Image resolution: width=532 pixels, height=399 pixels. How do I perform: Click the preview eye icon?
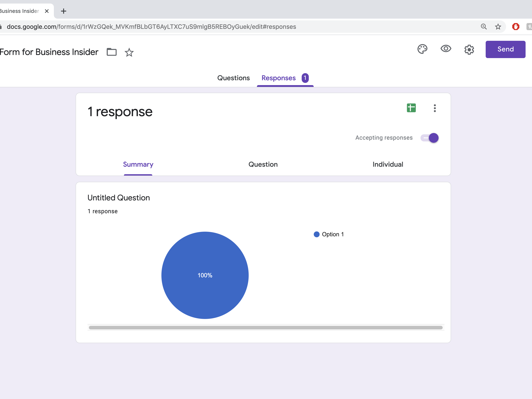click(446, 49)
